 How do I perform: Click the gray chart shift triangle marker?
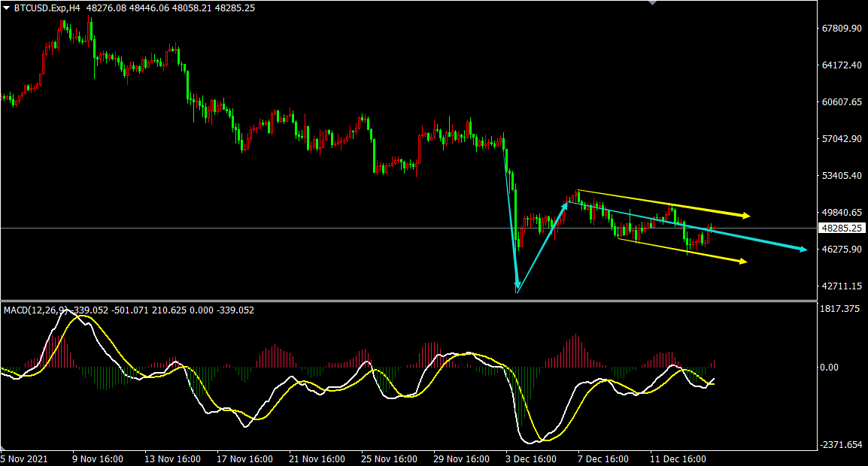[651, 4]
